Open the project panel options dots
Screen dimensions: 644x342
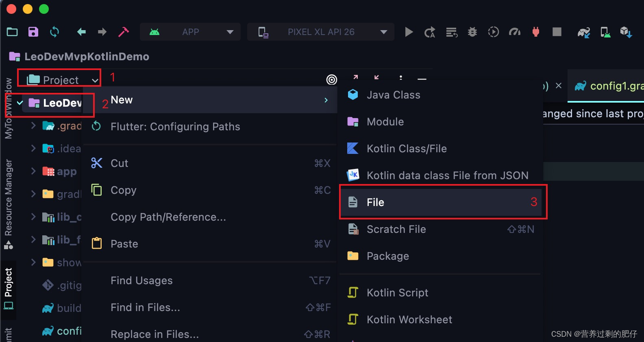pos(401,77)
